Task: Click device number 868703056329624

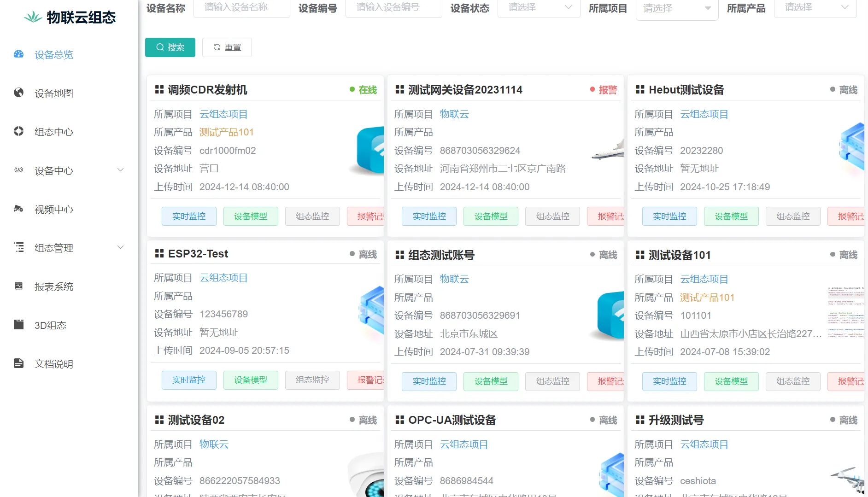Action: (x=480, y=151)
